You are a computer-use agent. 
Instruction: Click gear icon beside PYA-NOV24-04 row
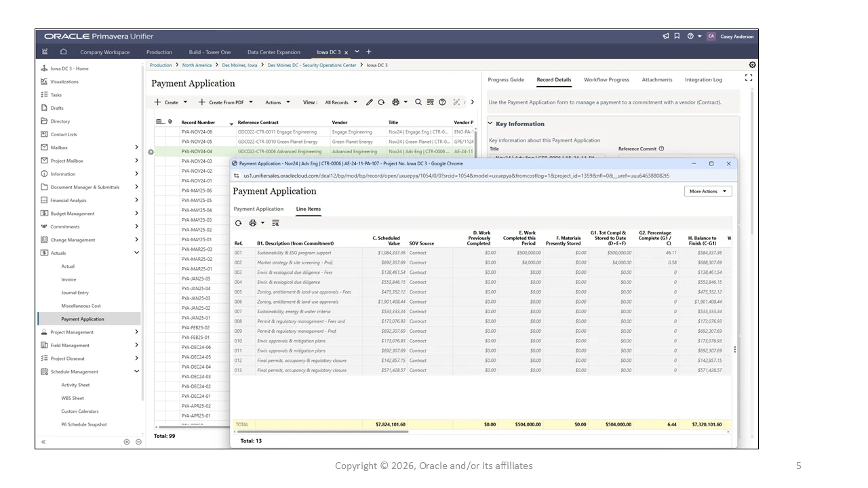pos(151,152)
